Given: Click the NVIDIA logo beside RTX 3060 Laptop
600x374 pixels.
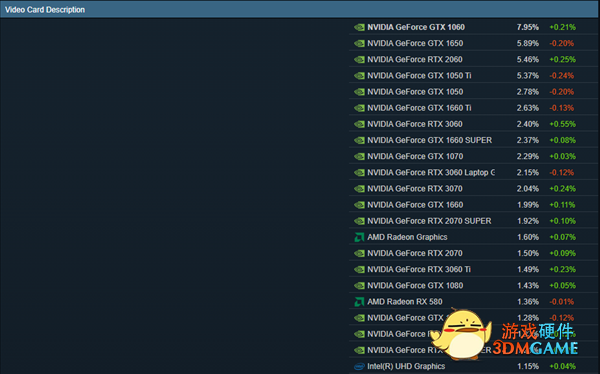Looking at the screenshot, I should [x=359, y=173].
